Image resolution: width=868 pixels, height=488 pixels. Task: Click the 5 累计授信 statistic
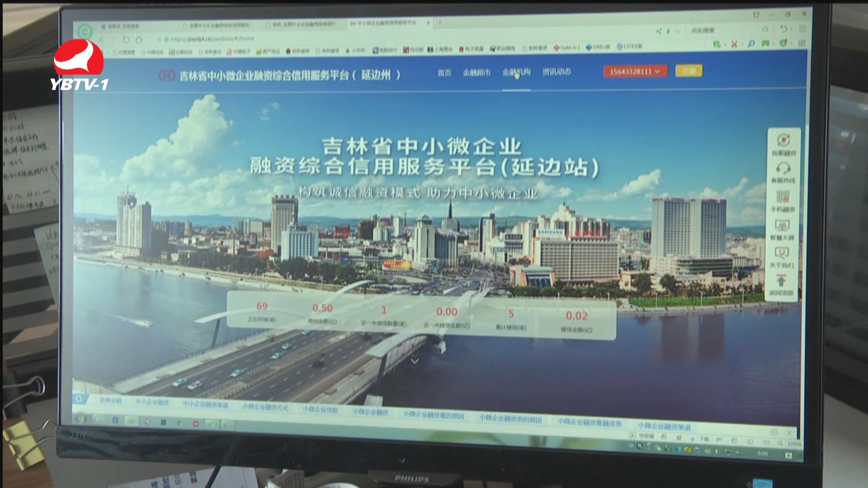(x=511, y=319)
